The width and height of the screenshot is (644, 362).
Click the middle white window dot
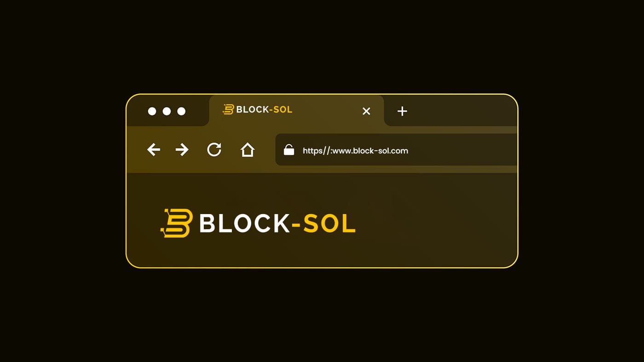coord(167,111)
